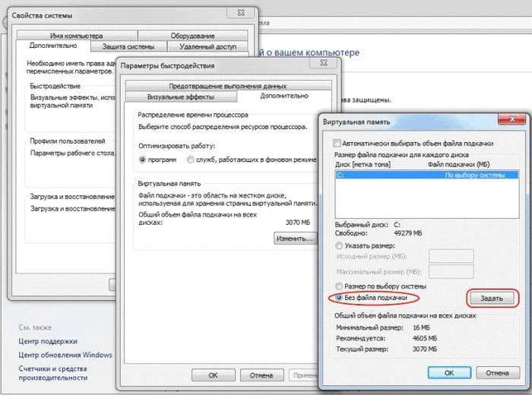Choose the 'Указать размер' radio option
The height and width of the screenshot is (395, 532).
pyautogui.click(x=329, y=245)
